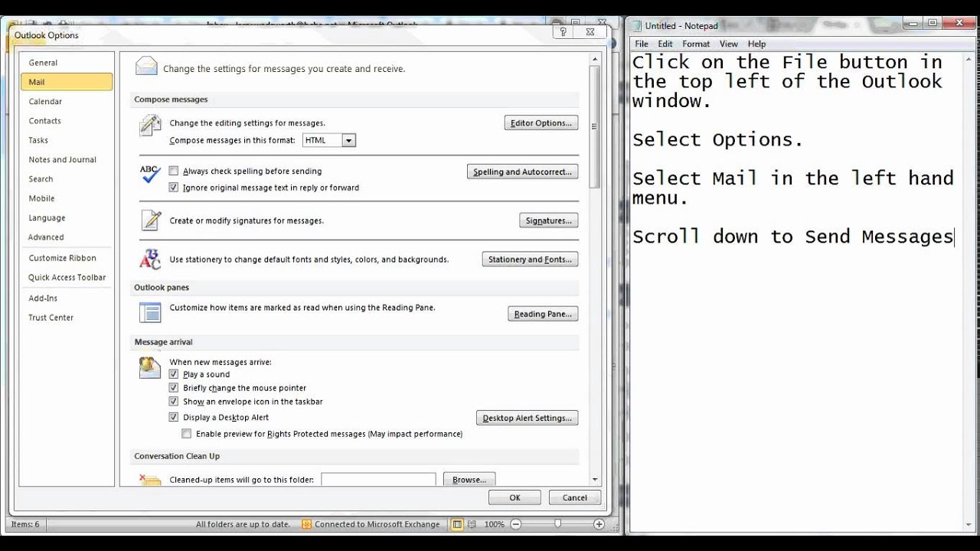The width and height of the screenshot is (980, 551).
Task: Uncheck the Play a sound option
Action: (174, 374)
